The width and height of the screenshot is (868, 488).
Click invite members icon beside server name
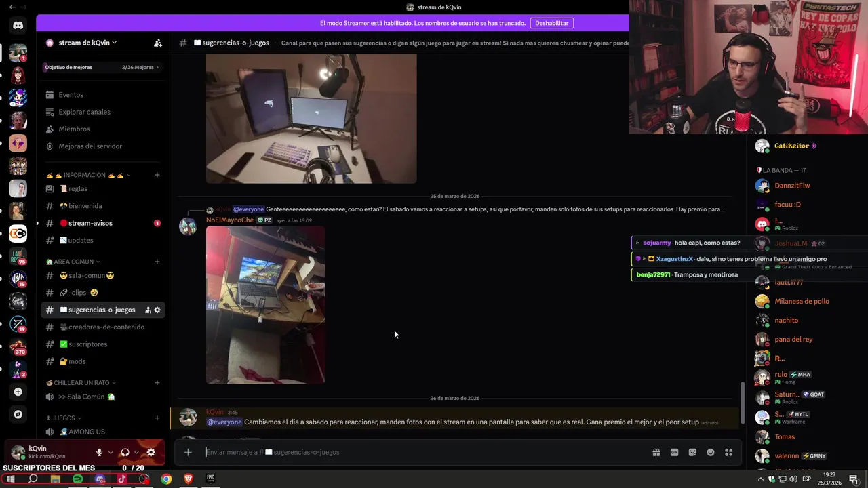pos(157,43)
